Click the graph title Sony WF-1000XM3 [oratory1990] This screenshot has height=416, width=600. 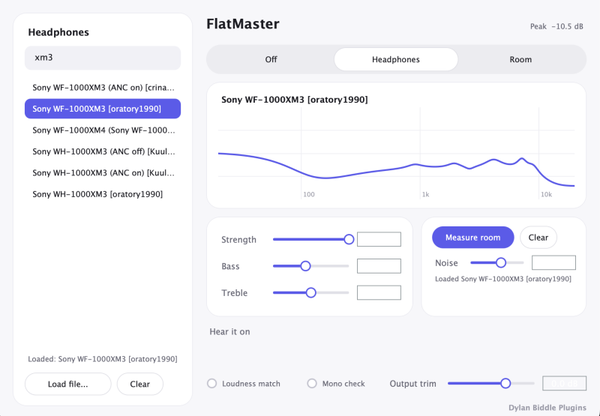(295, 100)
